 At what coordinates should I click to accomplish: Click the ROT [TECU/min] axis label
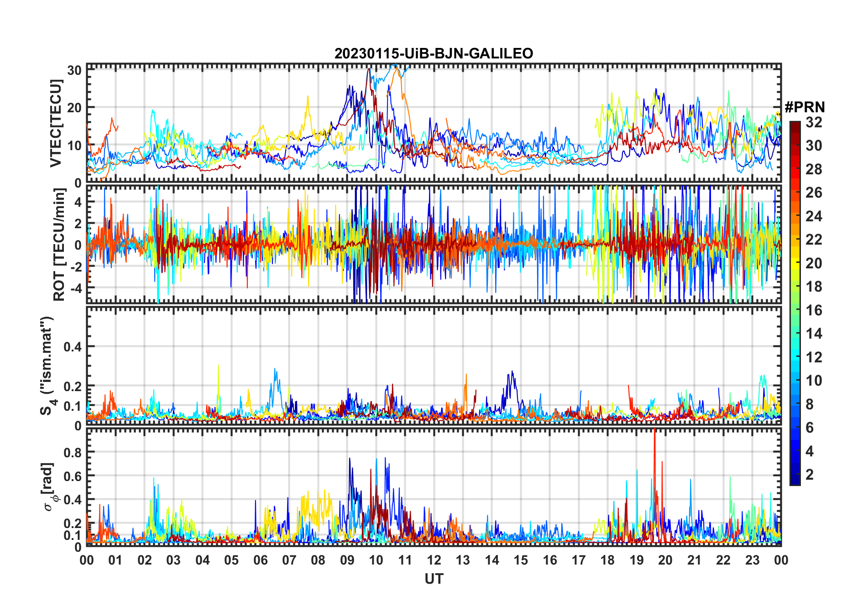(59, 245)
